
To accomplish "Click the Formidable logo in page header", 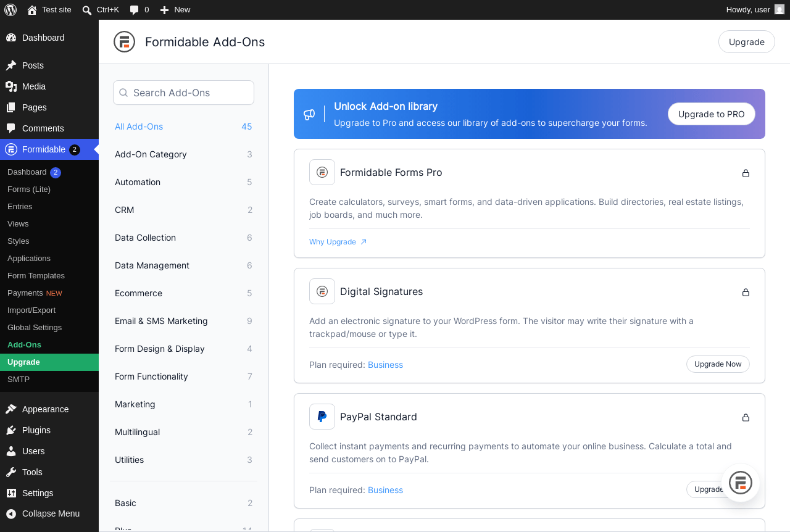I will [124, 42].
